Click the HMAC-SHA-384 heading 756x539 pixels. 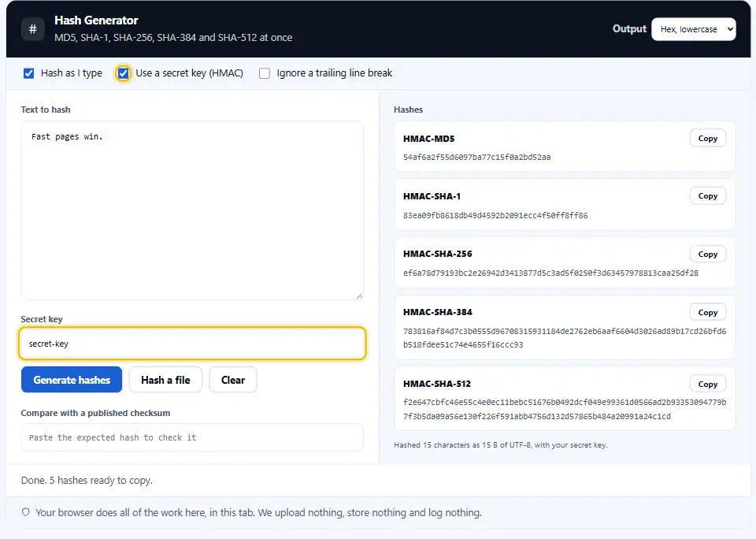click(437, 312)
